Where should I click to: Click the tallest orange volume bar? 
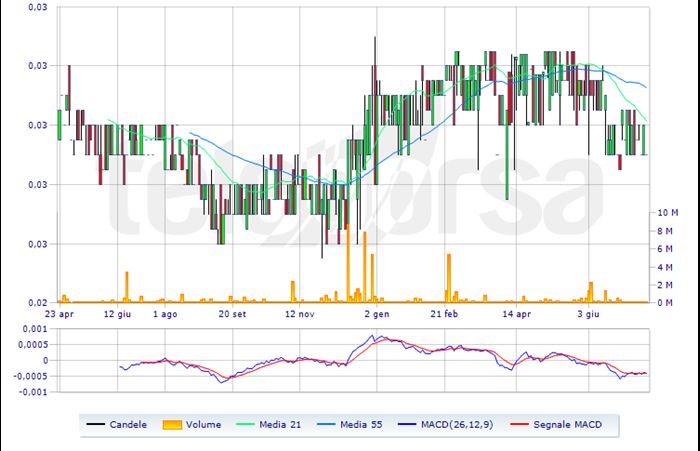[348, 263]
